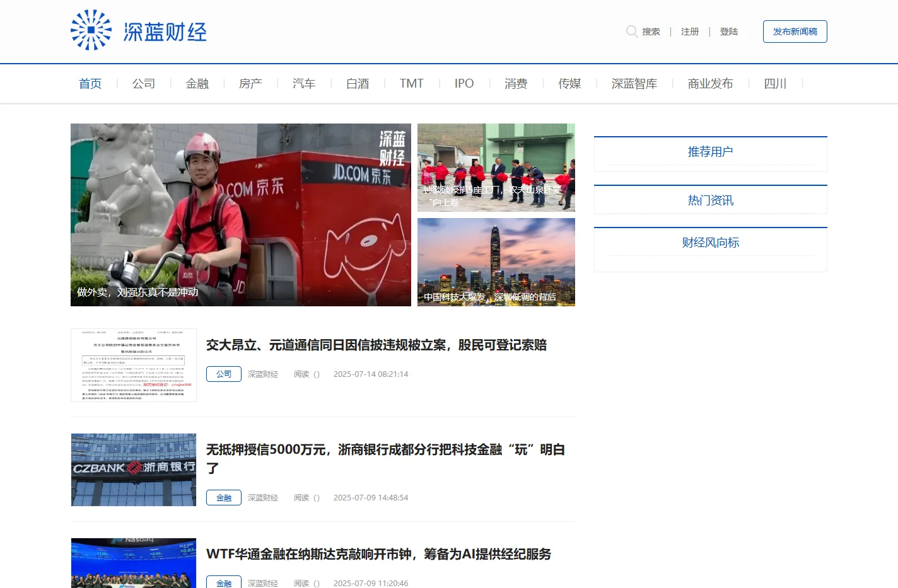Click 深蓝财经 author on the 交大昂立 article
This screenshot has width=898, height=588.
point(263,374)
